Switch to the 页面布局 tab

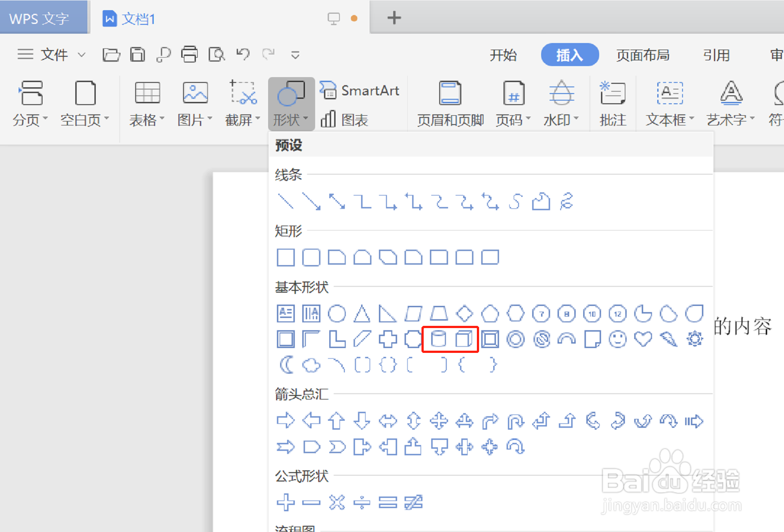643,55
